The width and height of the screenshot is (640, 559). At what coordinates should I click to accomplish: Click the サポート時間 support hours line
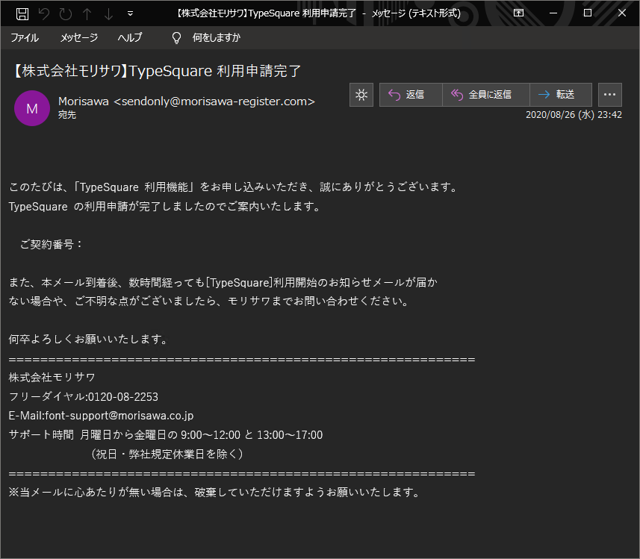click(165, 435)
